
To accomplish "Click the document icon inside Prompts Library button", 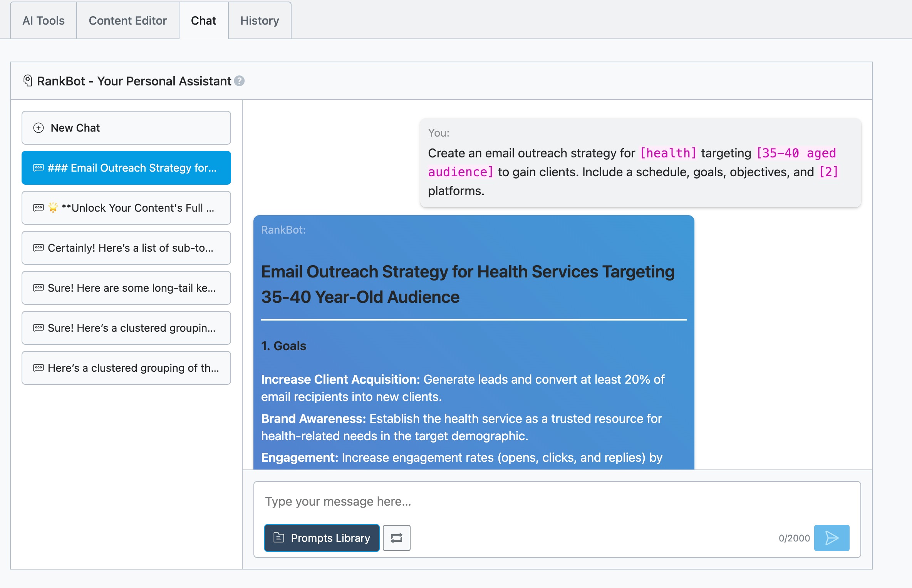I will pos(279,538).
